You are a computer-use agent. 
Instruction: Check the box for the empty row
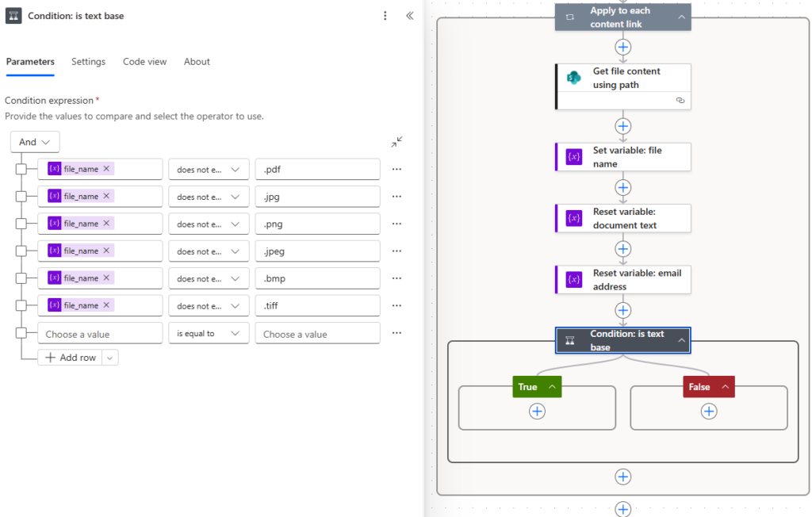tap(21, 333)
